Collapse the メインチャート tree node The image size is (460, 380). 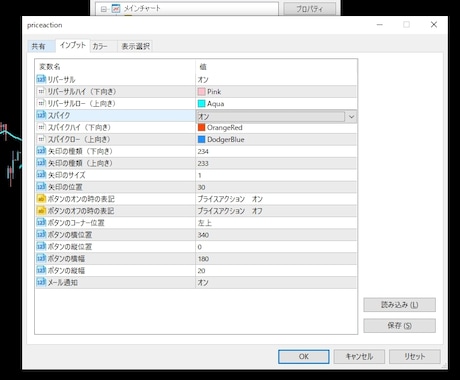click(104, 9)
